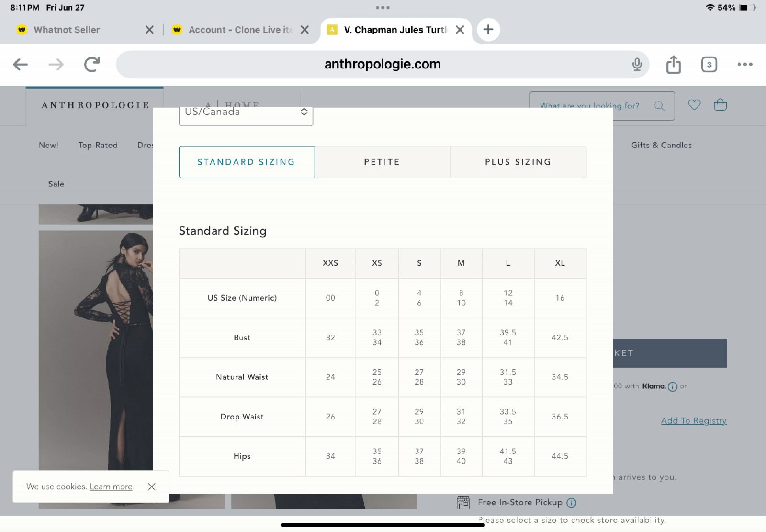Open a new tab with plus button
Viewport: 766px width, 532px height.
[x=488, y=30]
